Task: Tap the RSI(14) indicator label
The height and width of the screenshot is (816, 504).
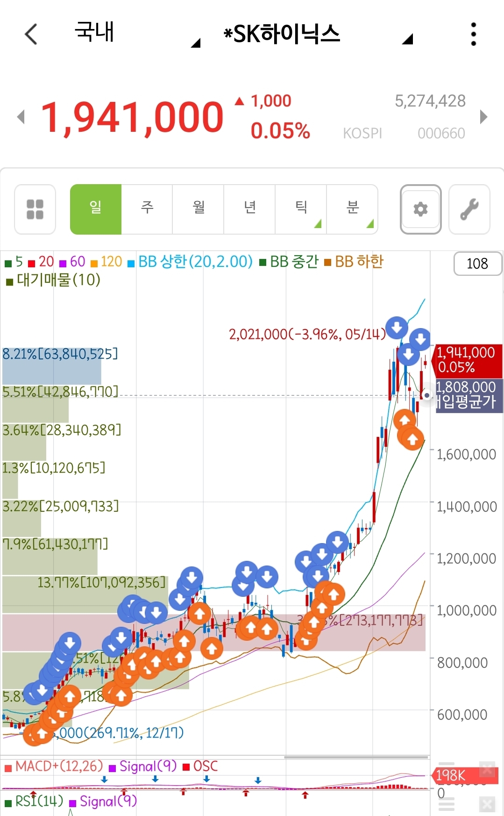Action: (34, 802)
